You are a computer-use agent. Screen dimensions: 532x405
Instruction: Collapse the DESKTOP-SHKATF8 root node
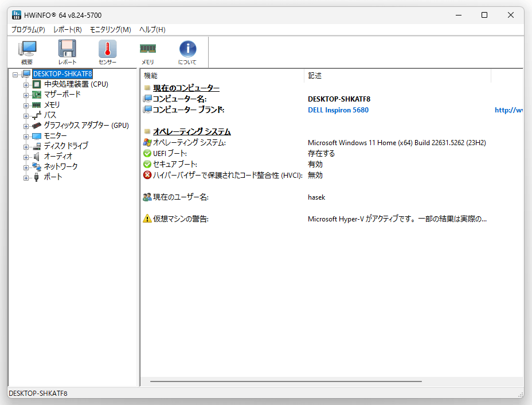click(15, 75)
